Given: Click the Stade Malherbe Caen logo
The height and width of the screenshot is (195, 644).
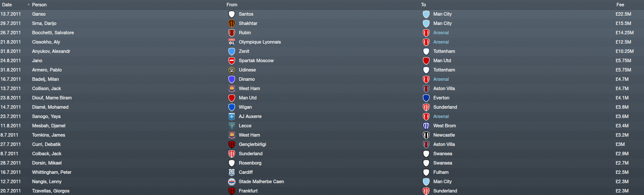Looking at the screenshot, I should coord(231,181).
